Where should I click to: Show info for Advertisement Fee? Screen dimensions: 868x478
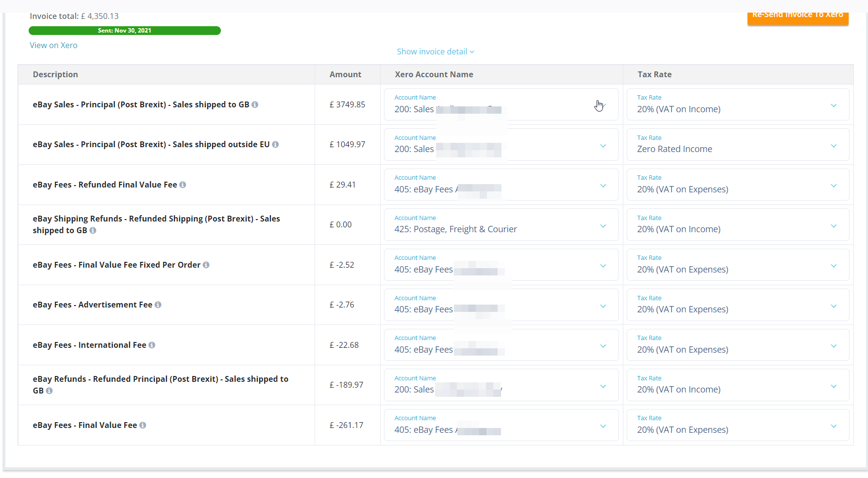click(158, 305)
